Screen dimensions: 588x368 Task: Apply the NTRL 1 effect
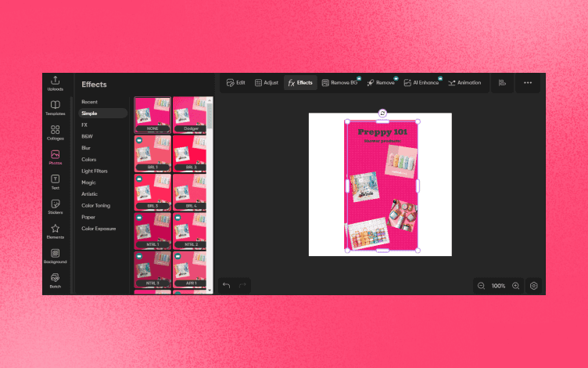pos(152,231)
